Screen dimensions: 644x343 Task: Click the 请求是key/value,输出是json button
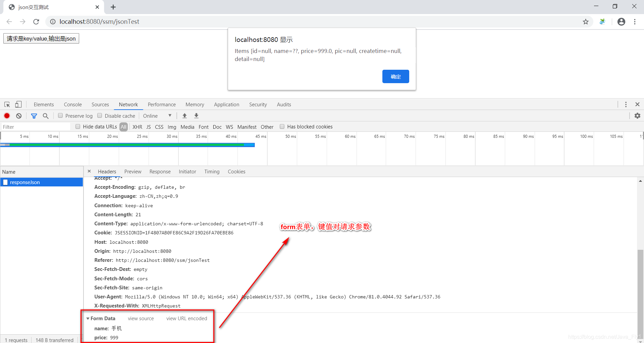[x=41, y=39]
